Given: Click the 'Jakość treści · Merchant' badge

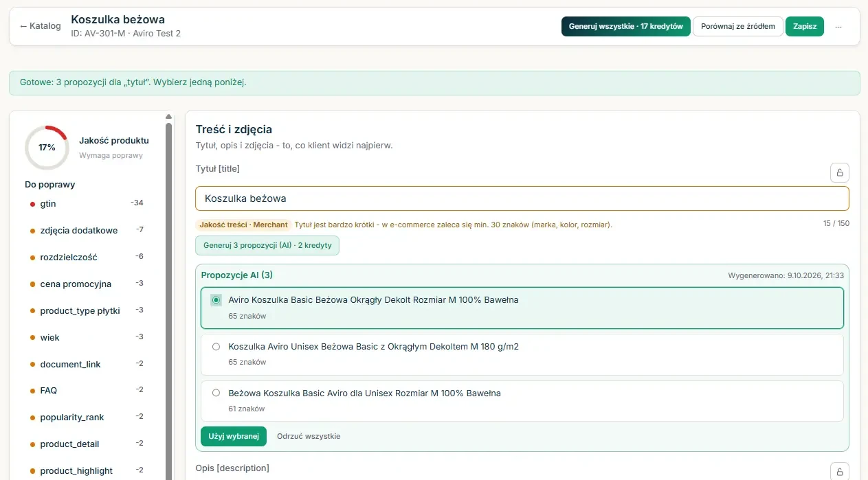Looking at the screenshot, I should 243,225.
